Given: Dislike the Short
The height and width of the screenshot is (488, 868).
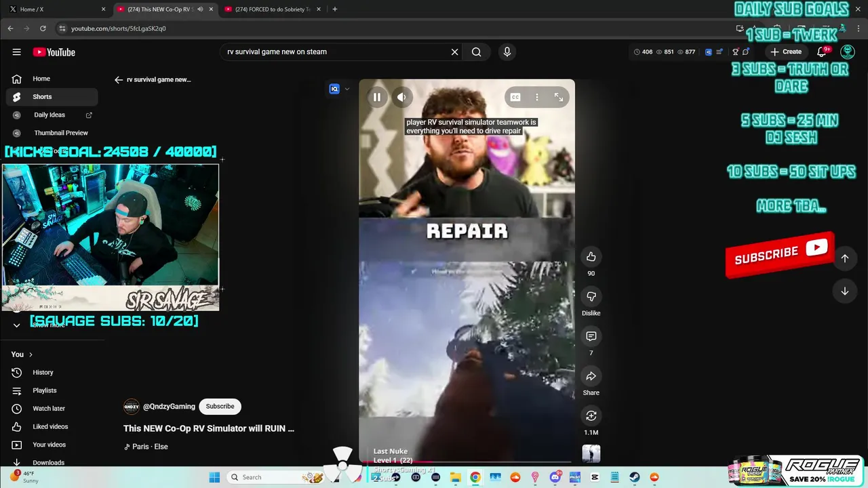Looking at the screenshot, I should (x=591, y=296).
